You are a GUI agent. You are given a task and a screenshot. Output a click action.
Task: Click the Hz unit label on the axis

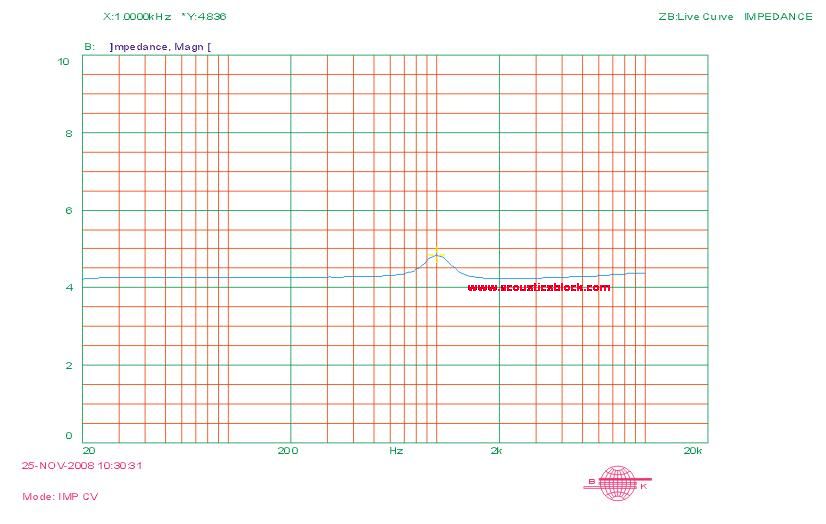tap(396, 451)
